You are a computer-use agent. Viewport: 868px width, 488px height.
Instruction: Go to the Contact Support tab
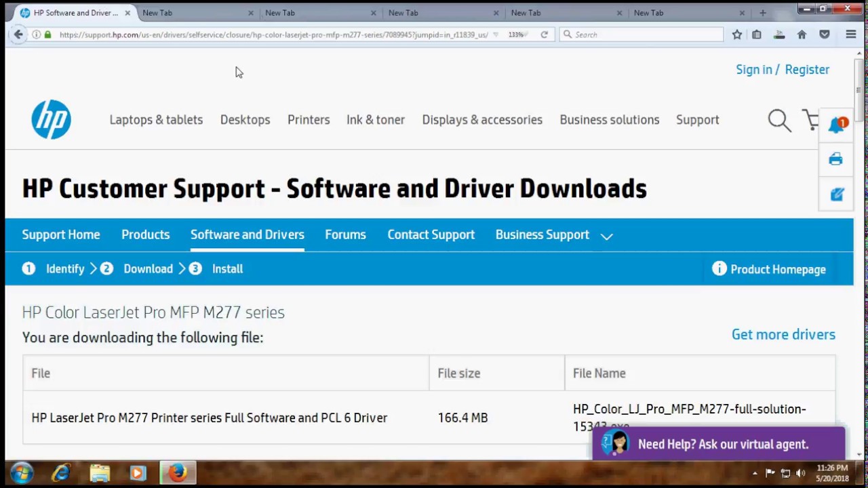click(x=431, y=235)
